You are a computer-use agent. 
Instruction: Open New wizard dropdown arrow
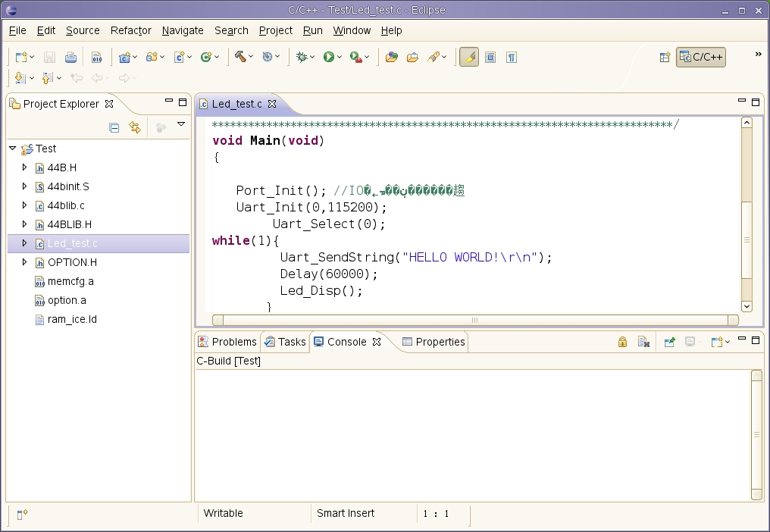coord(32,58)
